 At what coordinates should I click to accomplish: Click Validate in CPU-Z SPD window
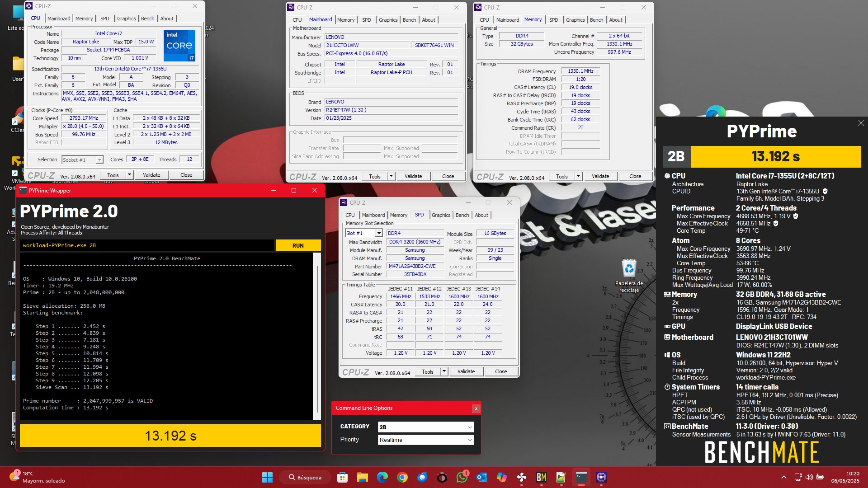pos(466,371)
